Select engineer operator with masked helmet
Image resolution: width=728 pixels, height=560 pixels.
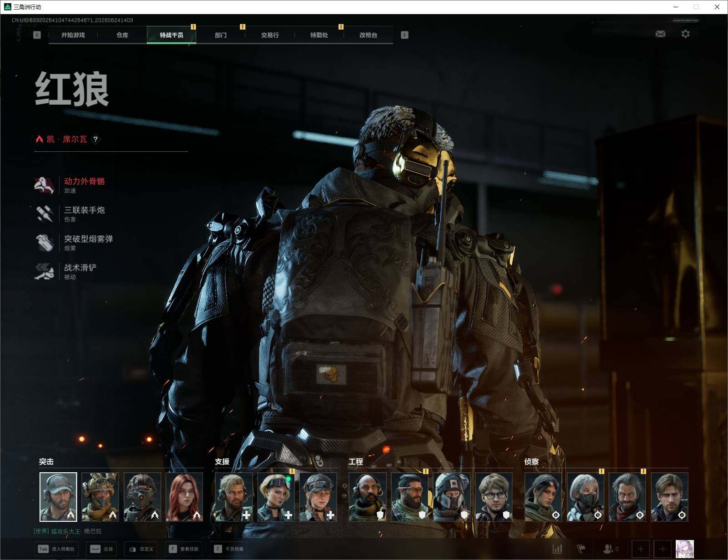pyautogui.click(x=452, y=497)
